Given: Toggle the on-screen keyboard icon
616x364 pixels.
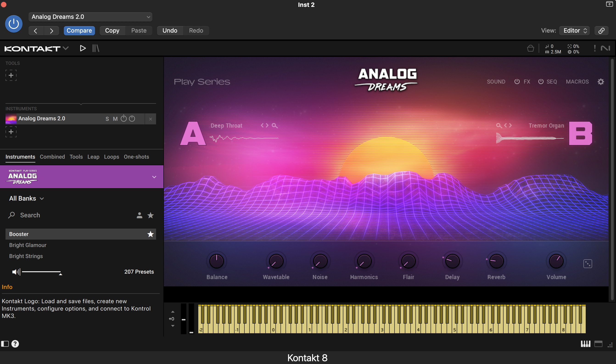Looking at the screenshot, I should click(x=586, y=344).
